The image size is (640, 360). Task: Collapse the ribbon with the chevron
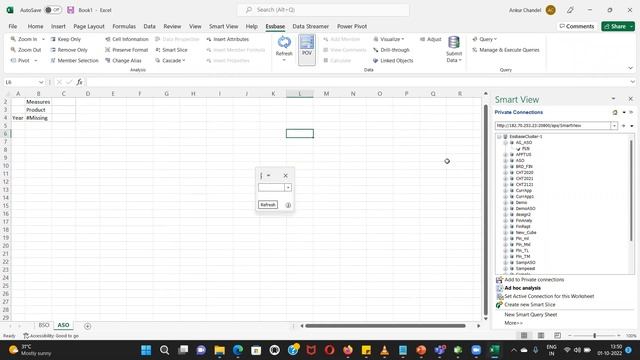coord(630,68)
